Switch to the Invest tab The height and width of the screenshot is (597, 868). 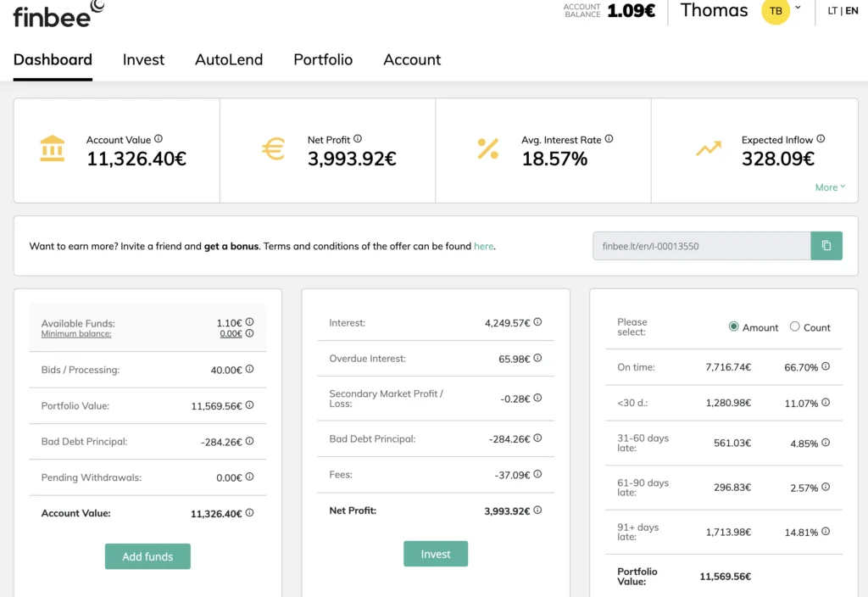pos(143,59)
